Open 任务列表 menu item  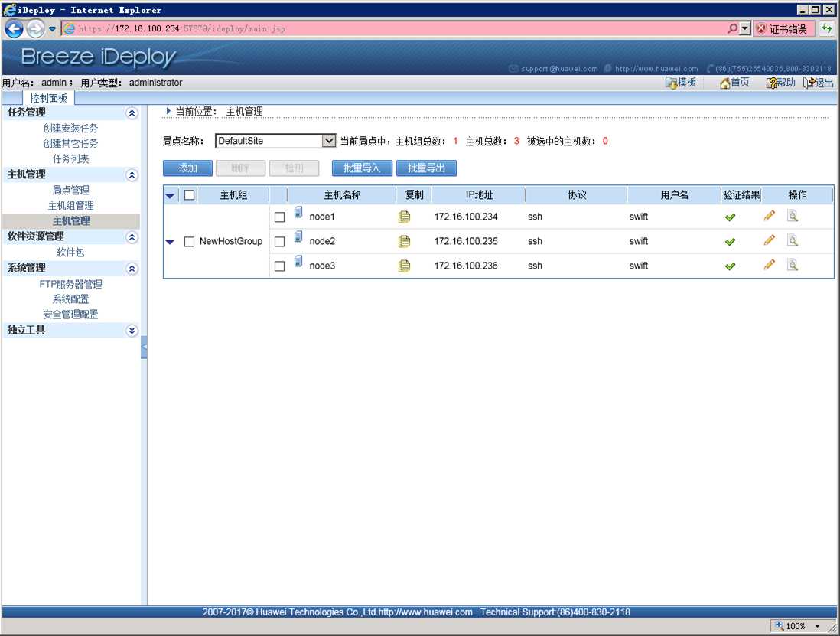[x=70, y=159]
